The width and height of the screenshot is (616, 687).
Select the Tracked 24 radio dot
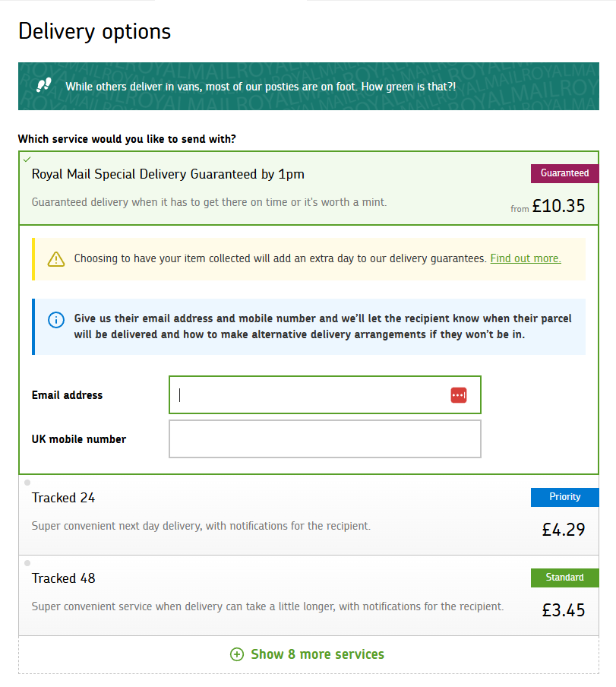click(27, 483)
